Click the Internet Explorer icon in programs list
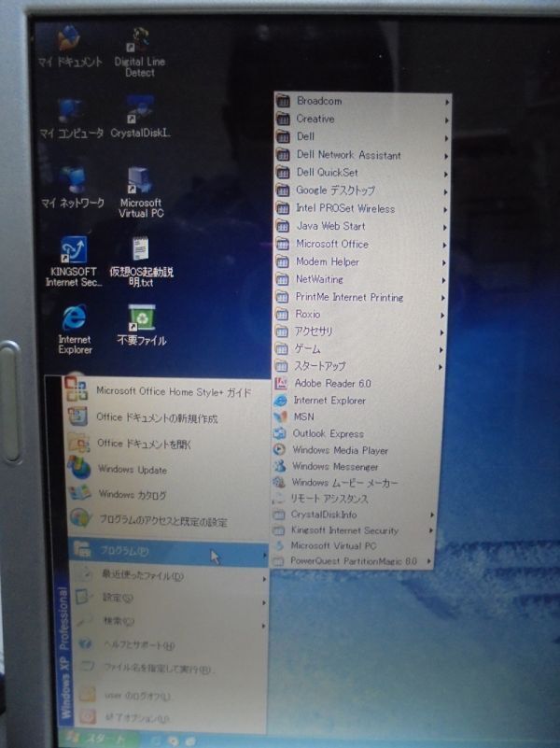Screen dimensions: 560x748 (x=280, y=401)
